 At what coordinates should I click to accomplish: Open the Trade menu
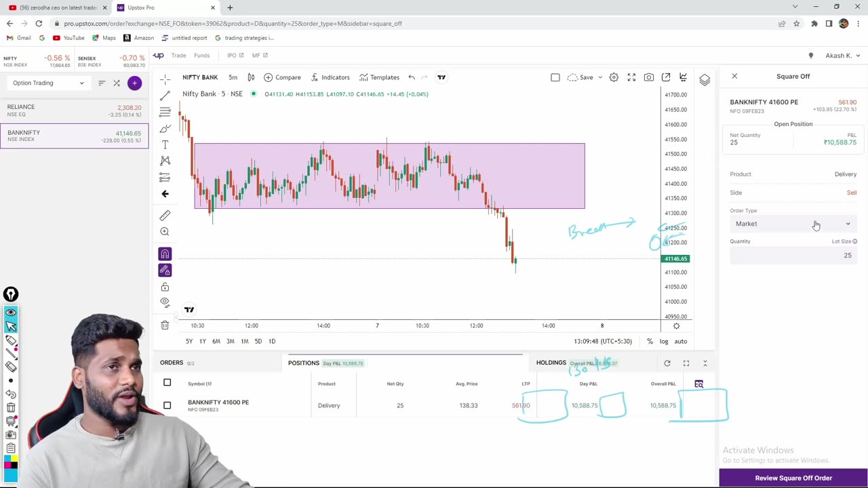click(x=179, y=56)
